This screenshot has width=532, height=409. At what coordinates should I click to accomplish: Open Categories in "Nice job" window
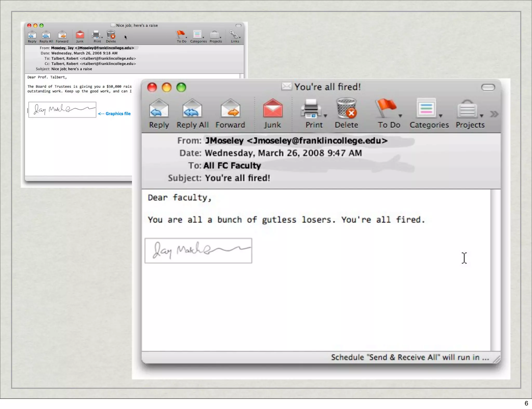tap(198, 37)
